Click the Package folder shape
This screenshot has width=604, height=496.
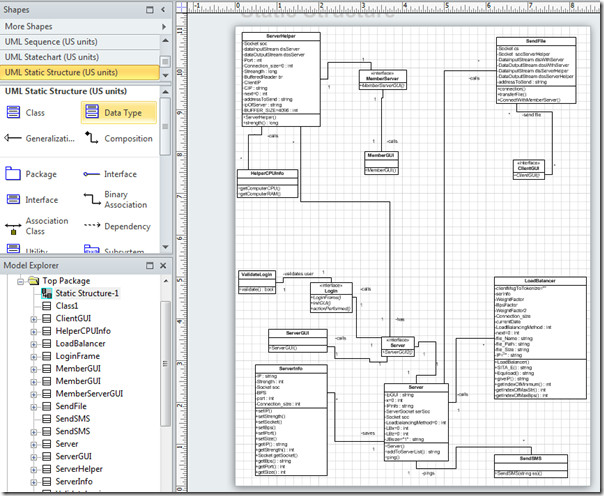pyautogui.click(x=32, y=174)
